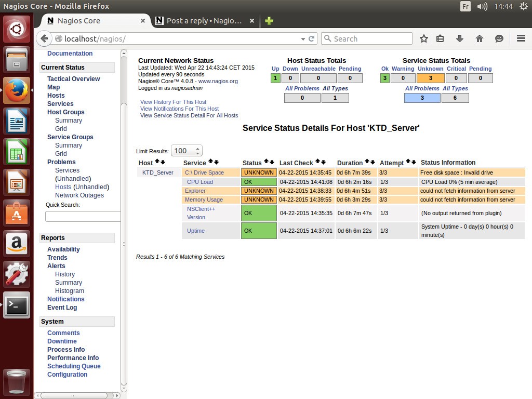Sort the Duration column using its arrows
The image size is (532, 399).
click(369, 163)
